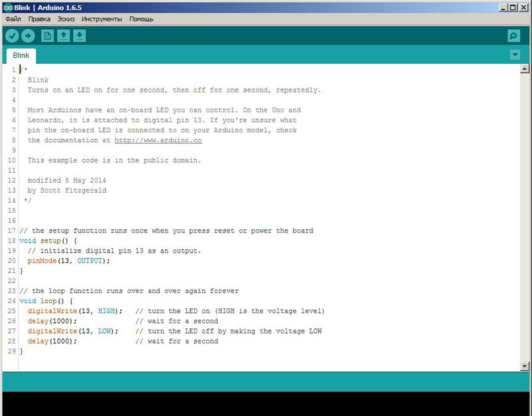
Task: Minimize the Arduino window
Action: pos(504,7)
